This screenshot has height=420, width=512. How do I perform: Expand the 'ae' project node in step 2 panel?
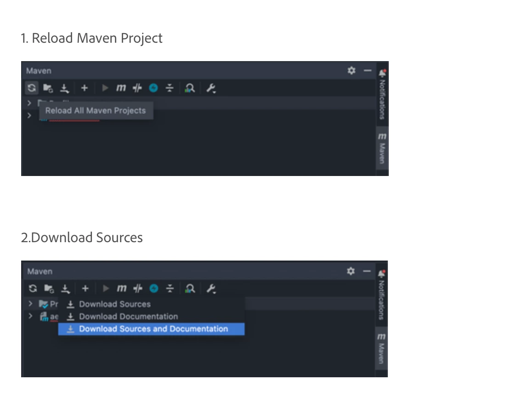coord(30,316)
